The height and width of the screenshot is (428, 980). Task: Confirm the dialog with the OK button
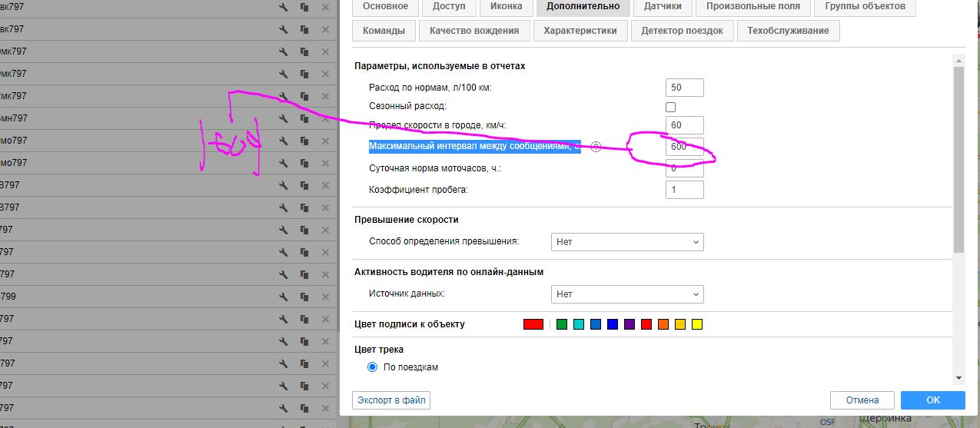click(932, 400)
